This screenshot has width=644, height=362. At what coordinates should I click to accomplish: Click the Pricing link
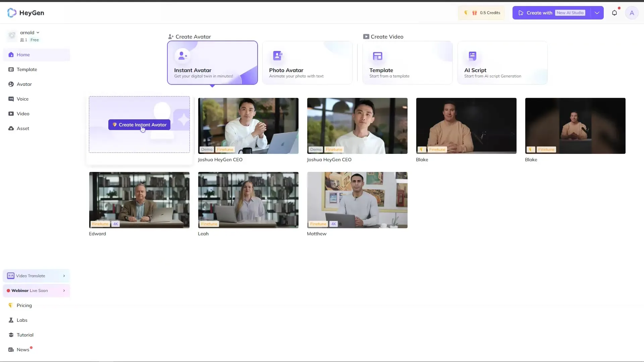[24, 305]
